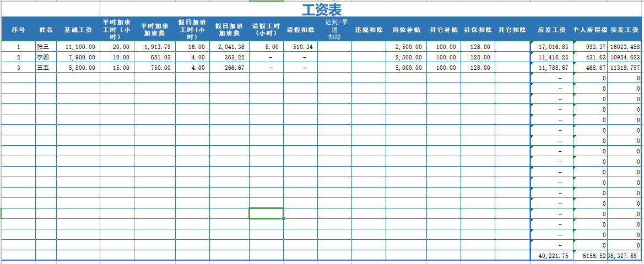Click the 基础工资 column header
644x264 pixels.
pyautogui.click(x=78, y=30)
